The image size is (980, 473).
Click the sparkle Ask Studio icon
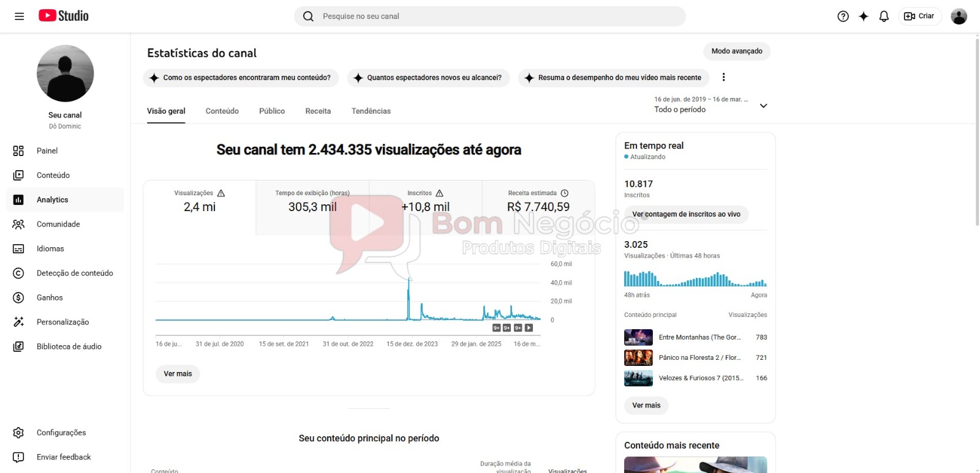(863, 17)
